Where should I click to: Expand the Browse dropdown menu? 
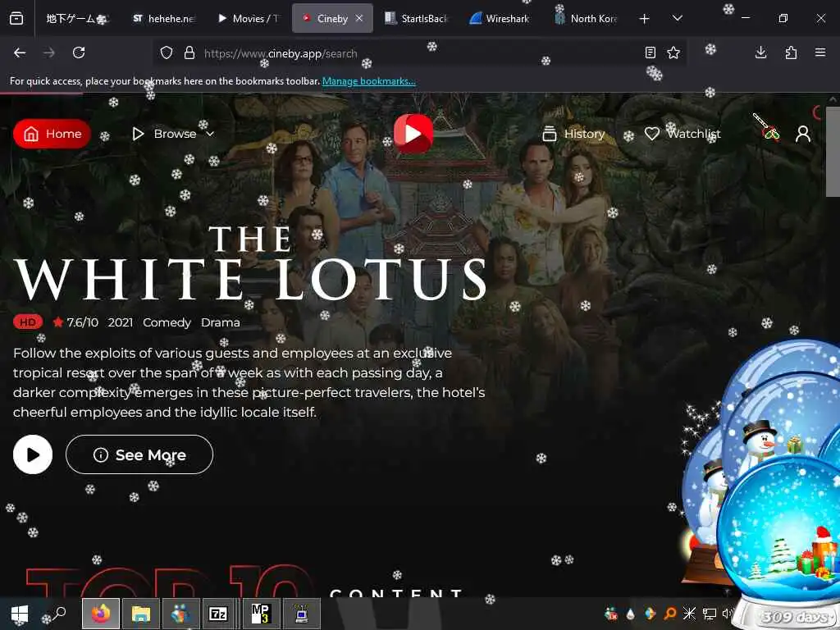(x=173, y=134)
